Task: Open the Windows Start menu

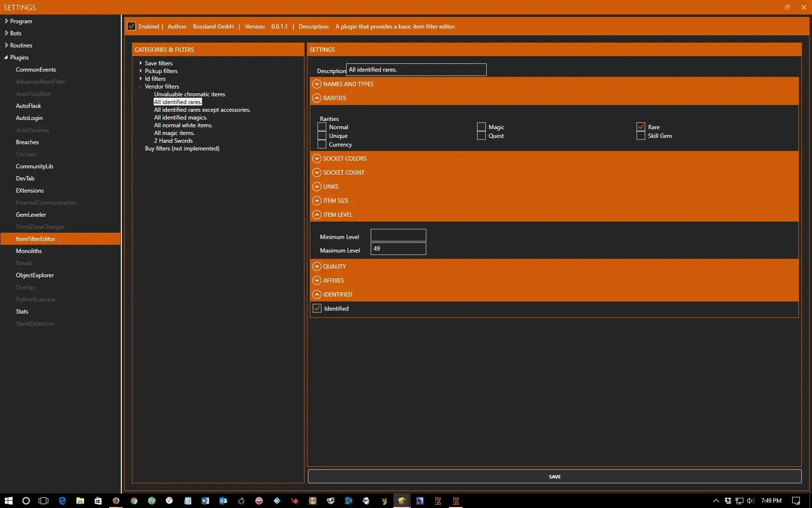Action: click(x=8, y=501)
